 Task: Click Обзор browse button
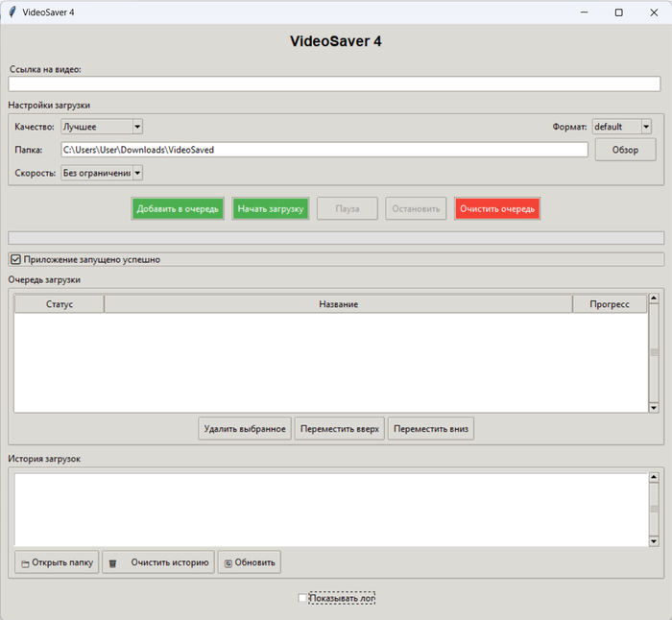click(625, 150)
